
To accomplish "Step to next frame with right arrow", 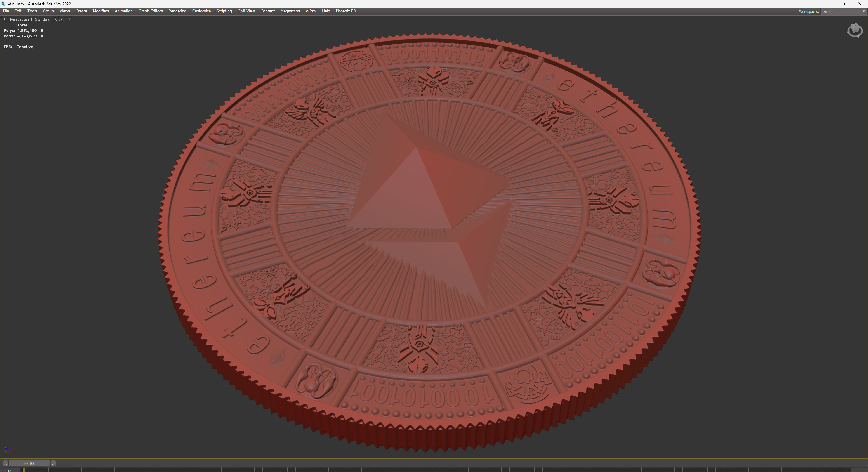I will coord(53,463).
